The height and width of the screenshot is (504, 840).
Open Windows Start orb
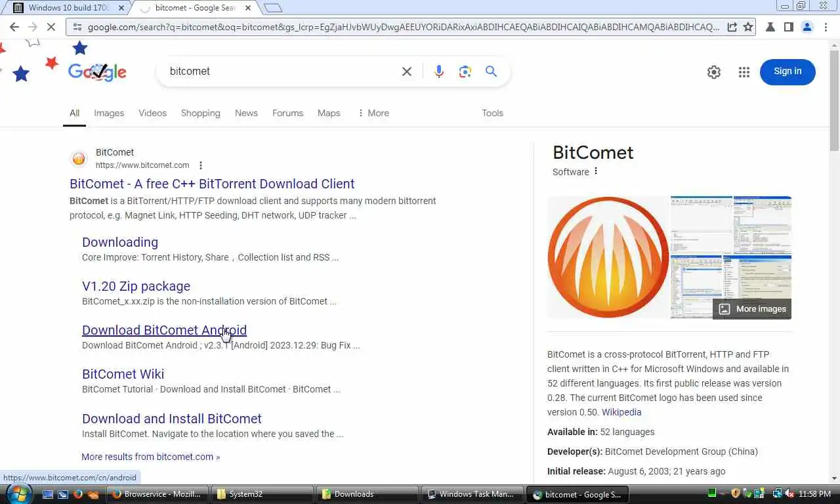point(18,493)
